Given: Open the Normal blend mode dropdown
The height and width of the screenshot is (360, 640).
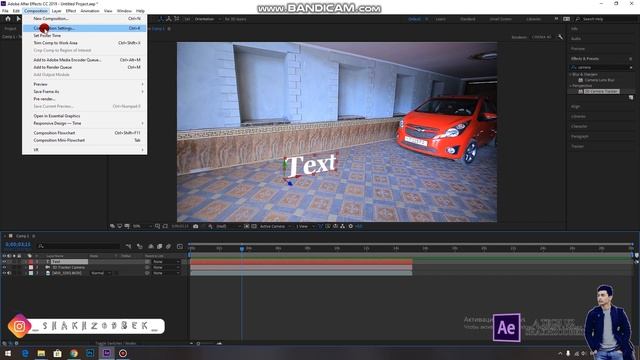Looking at the screenshot, I should (100, 273).
